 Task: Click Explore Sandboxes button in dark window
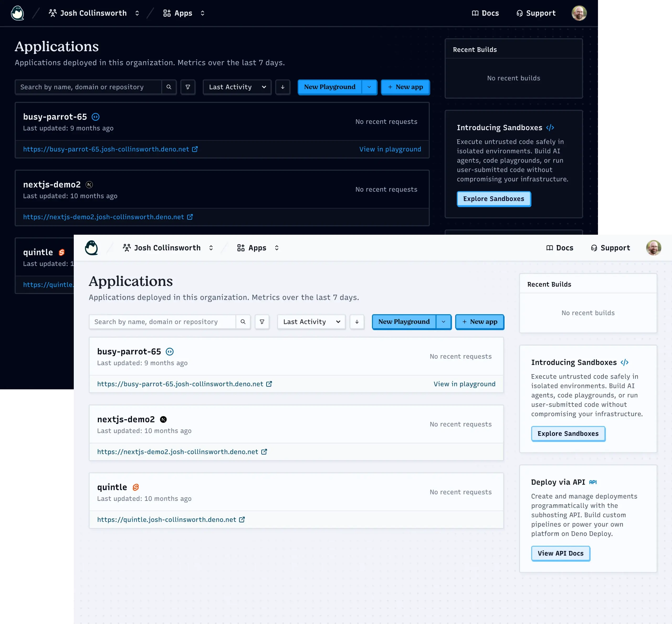click(494, 199)
